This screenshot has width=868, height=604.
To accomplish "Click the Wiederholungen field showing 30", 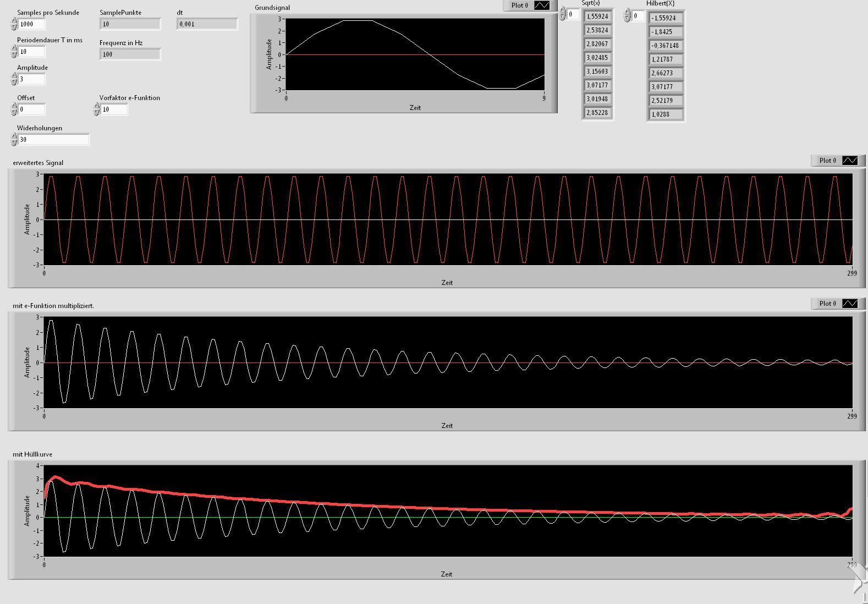I will (53, 140).
